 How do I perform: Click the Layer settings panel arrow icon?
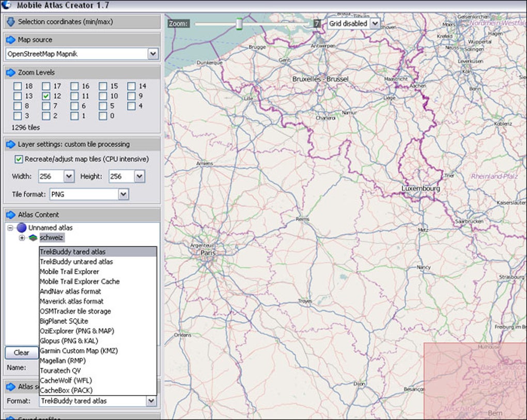click(10, 145)
